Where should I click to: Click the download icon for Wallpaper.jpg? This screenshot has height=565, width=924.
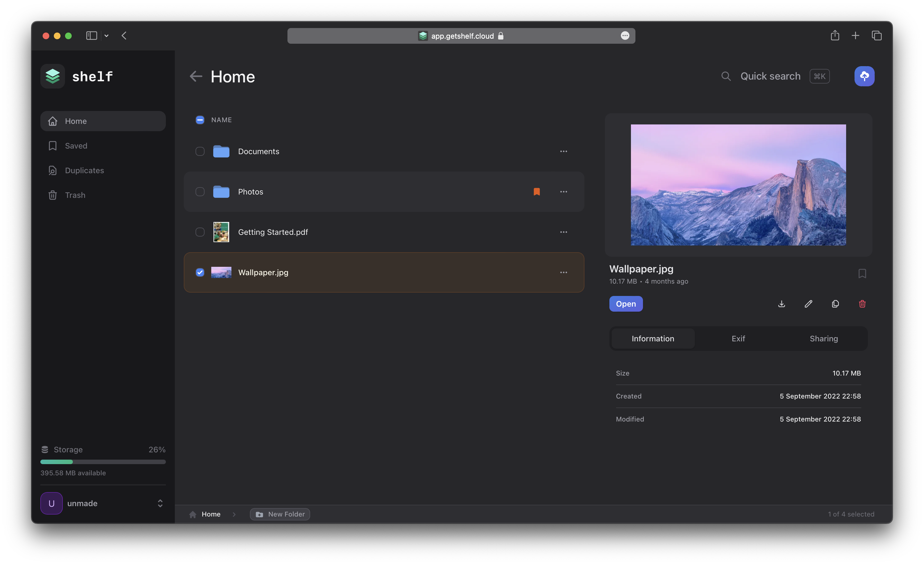coord(781,304)
